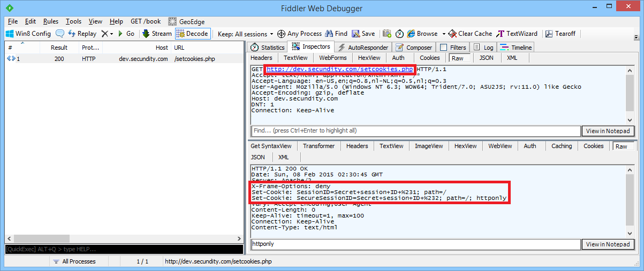Click the Browse Internet Explorer button
644x271 pixels.
coord(422,33)
